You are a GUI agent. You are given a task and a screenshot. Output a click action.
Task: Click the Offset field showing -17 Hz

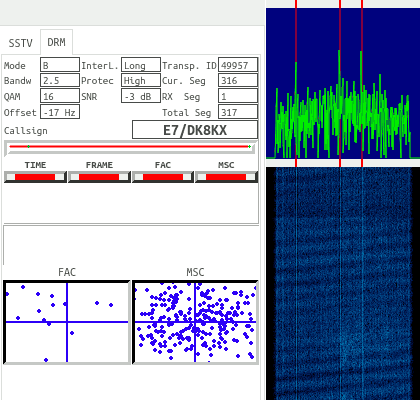(x=60, y=112)
